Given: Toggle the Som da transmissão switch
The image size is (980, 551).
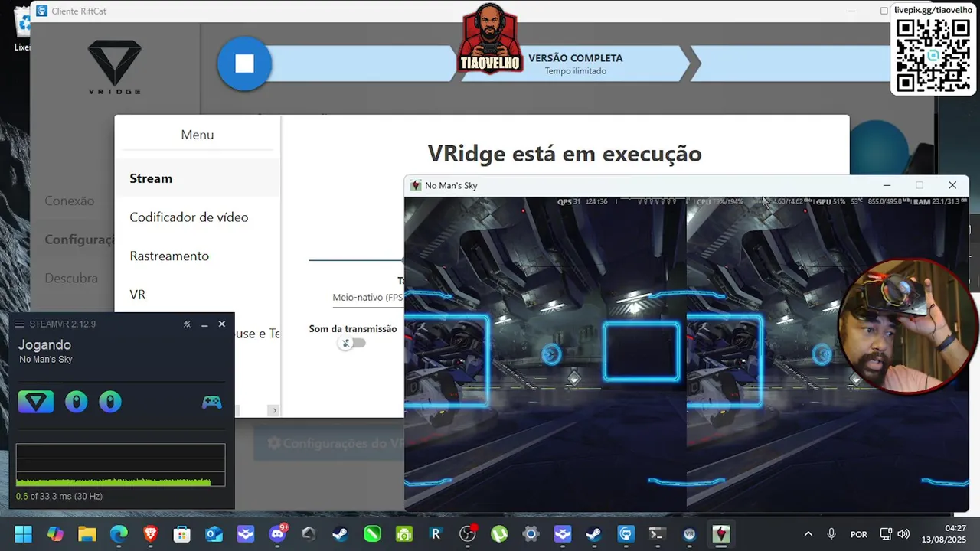Looking at the screenshot, I should (352, 343).
